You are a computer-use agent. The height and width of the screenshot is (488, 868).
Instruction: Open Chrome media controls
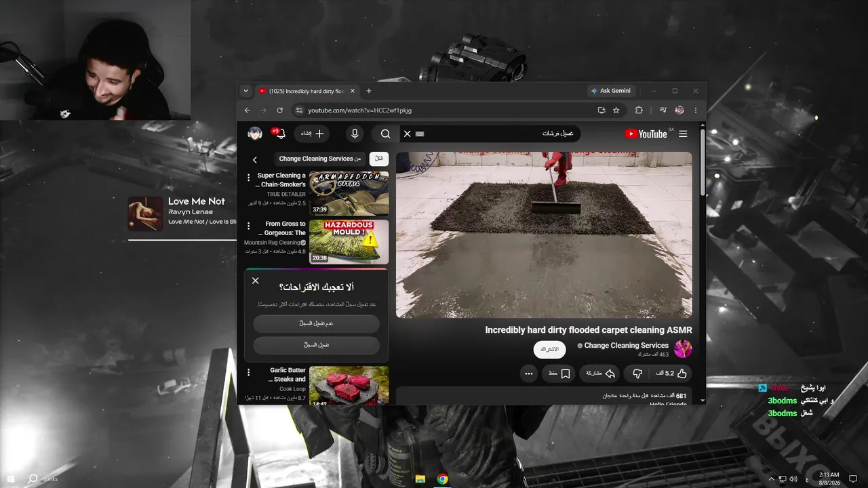(x=663, y=110)
